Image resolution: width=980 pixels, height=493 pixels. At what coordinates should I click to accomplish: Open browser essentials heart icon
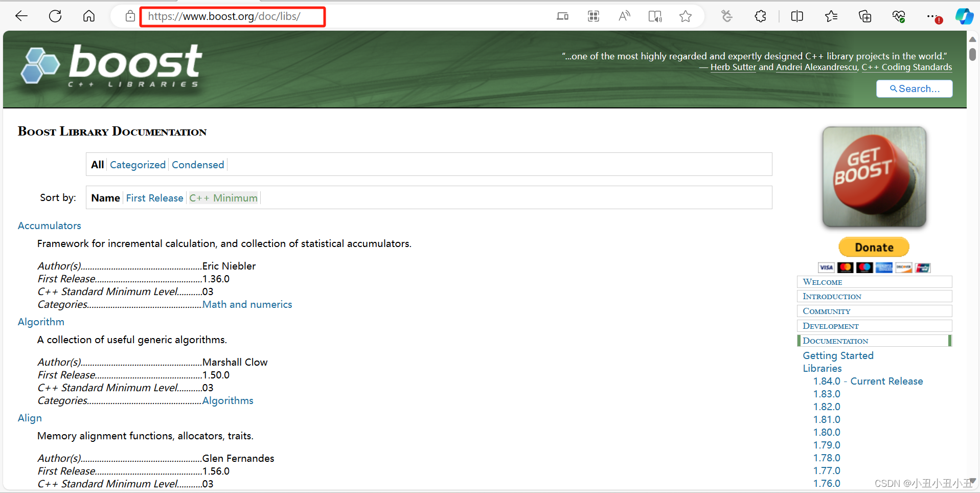[899, 16]
